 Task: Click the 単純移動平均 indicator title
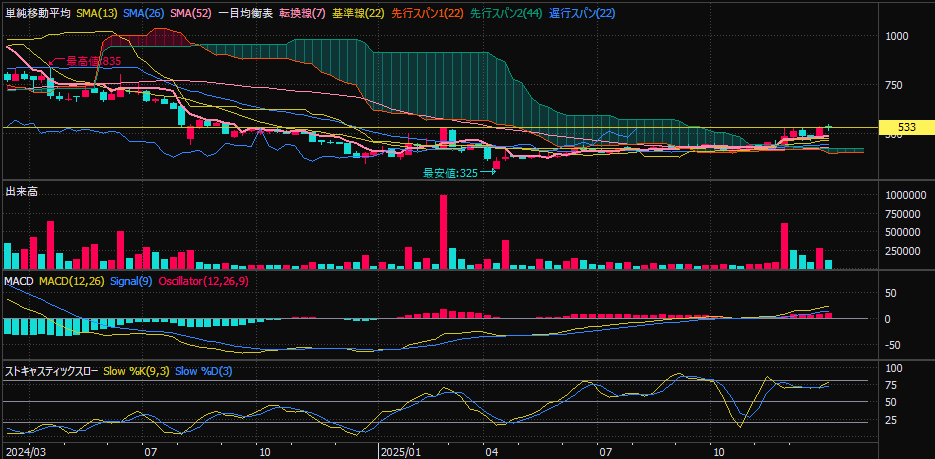38,14
